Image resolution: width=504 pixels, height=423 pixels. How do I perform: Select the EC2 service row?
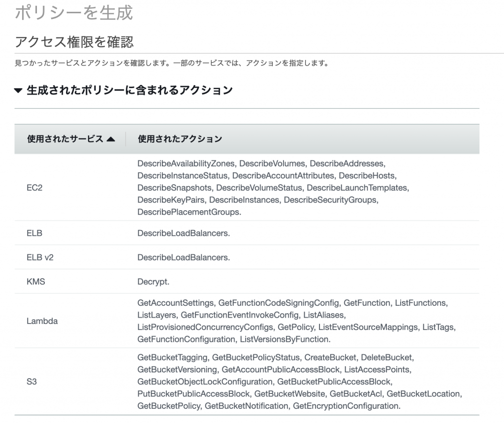coord(35,187)
